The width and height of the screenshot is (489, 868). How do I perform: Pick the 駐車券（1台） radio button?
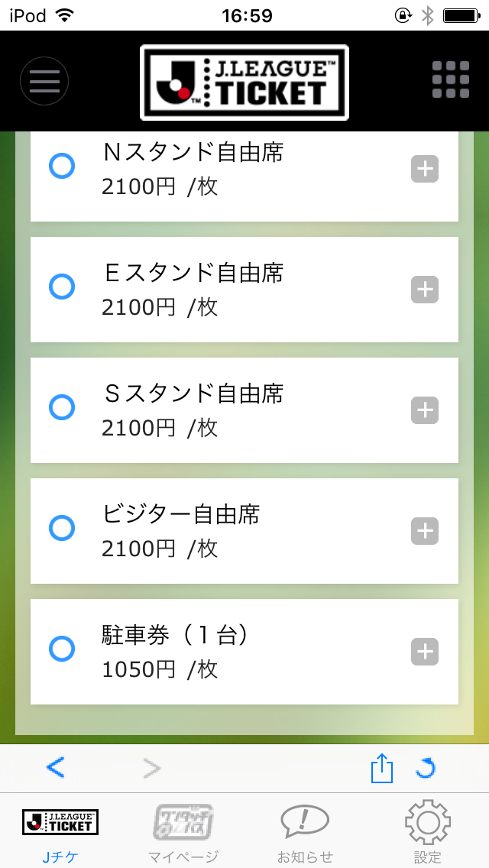click(62, 649)
